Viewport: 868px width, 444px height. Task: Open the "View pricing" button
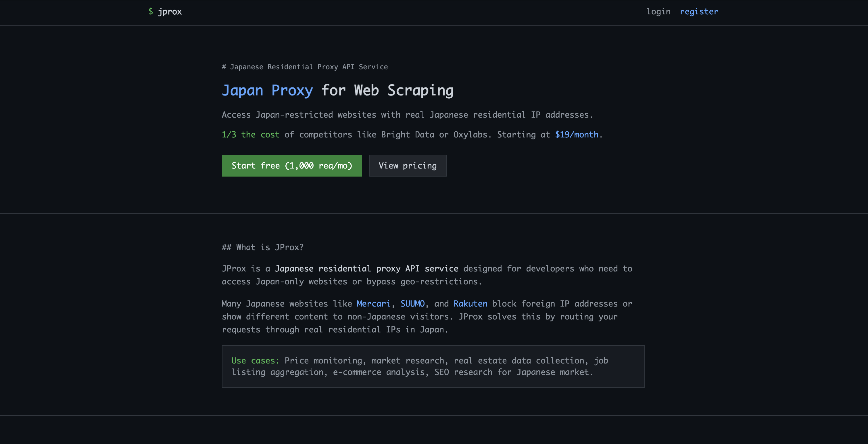point(407,166)
